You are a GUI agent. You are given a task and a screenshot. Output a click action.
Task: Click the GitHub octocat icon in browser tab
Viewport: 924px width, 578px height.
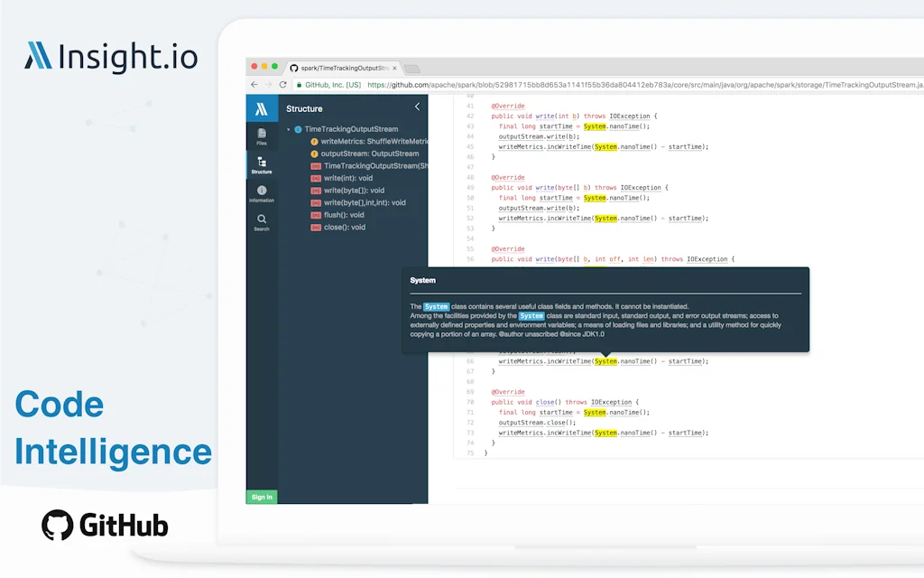tap(293, 68)
